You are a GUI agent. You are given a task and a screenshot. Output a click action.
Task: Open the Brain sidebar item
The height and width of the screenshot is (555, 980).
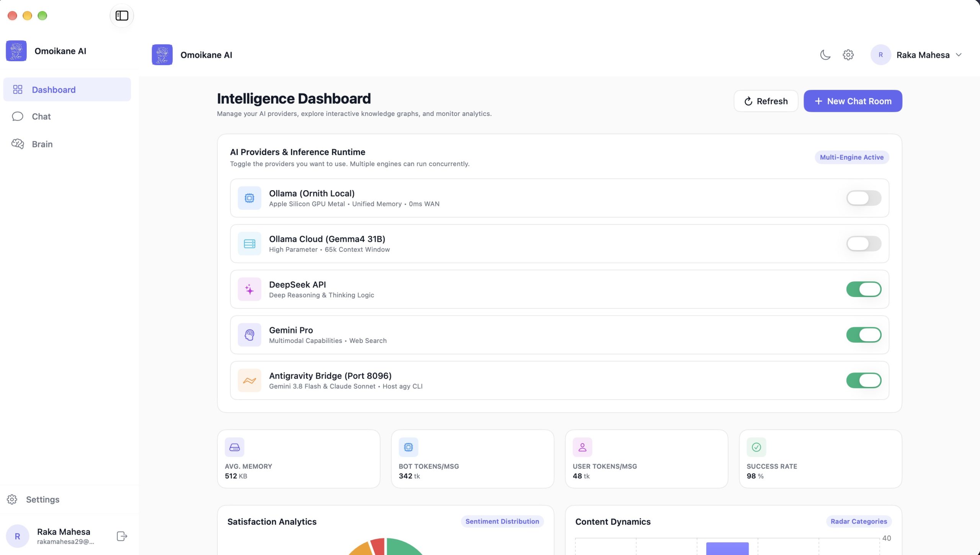pos(67,144)
